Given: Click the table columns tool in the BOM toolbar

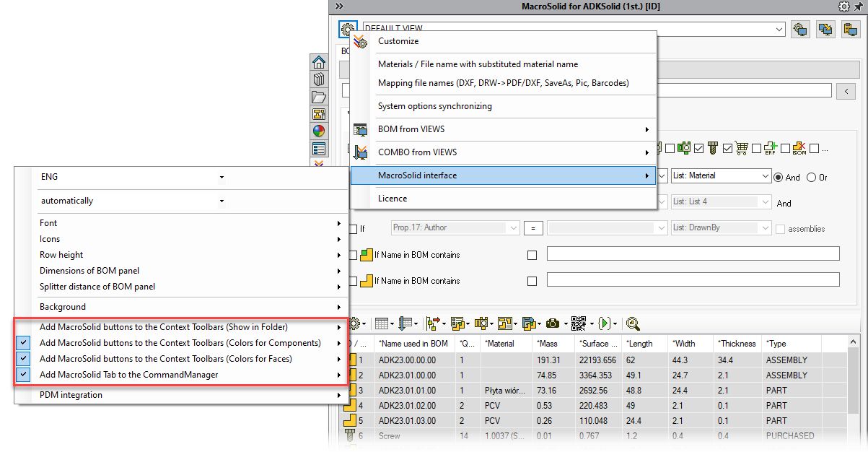Looking at the screenshot, I should [x=382, y=324].
